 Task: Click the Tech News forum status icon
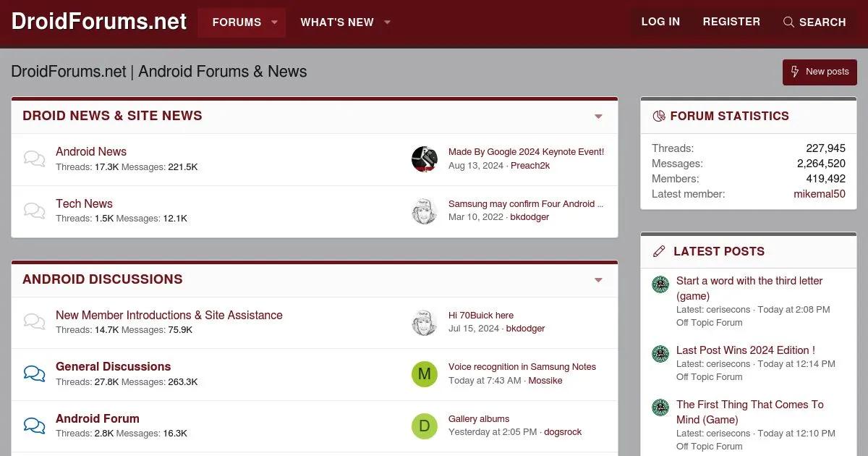click(x=34, y=211)
